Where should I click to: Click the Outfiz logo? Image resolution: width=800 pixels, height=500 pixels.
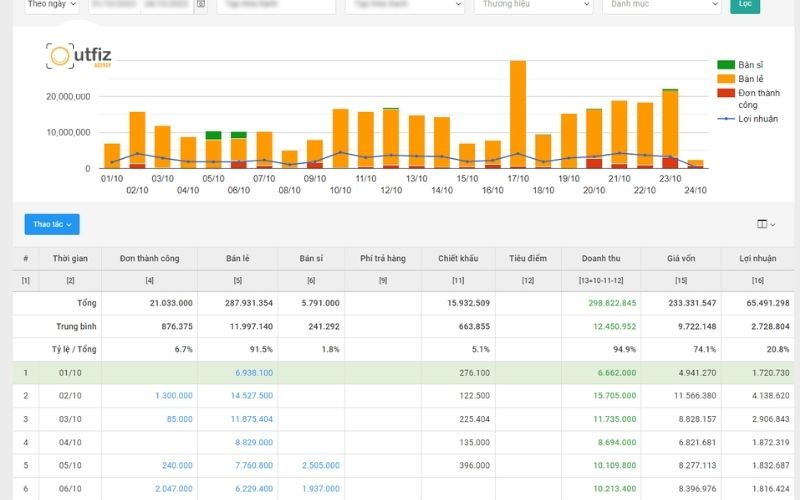(x=79, y=56)
